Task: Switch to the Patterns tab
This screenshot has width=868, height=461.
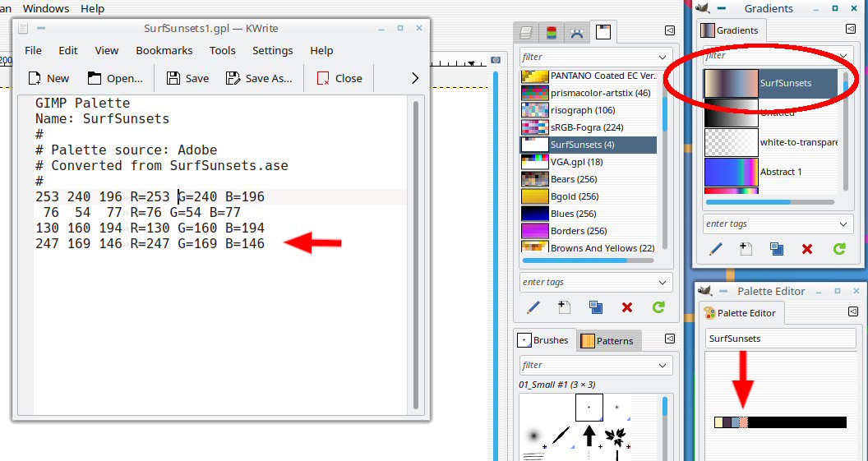Action: coord(607,340)
